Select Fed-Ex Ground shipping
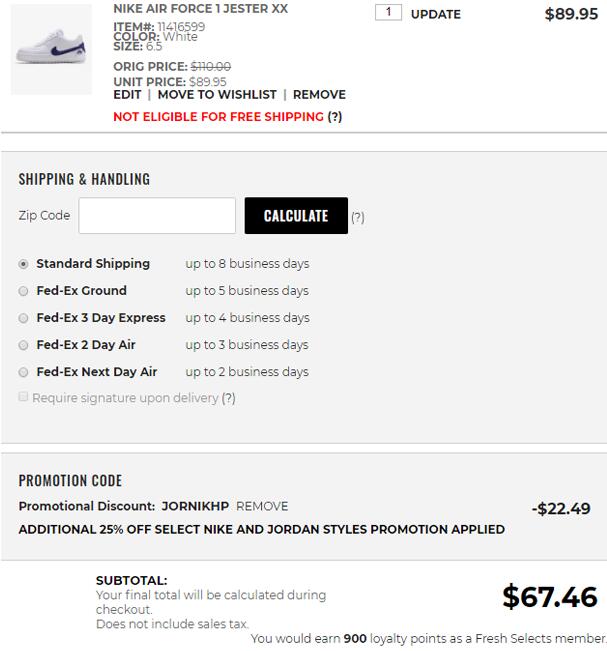 click(x=24, y=291)
